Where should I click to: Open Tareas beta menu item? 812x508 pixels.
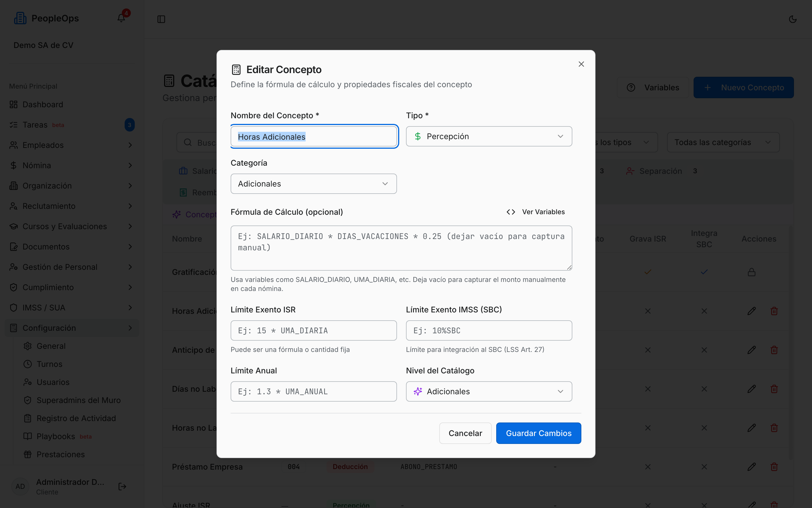click(x=72, y=125)
